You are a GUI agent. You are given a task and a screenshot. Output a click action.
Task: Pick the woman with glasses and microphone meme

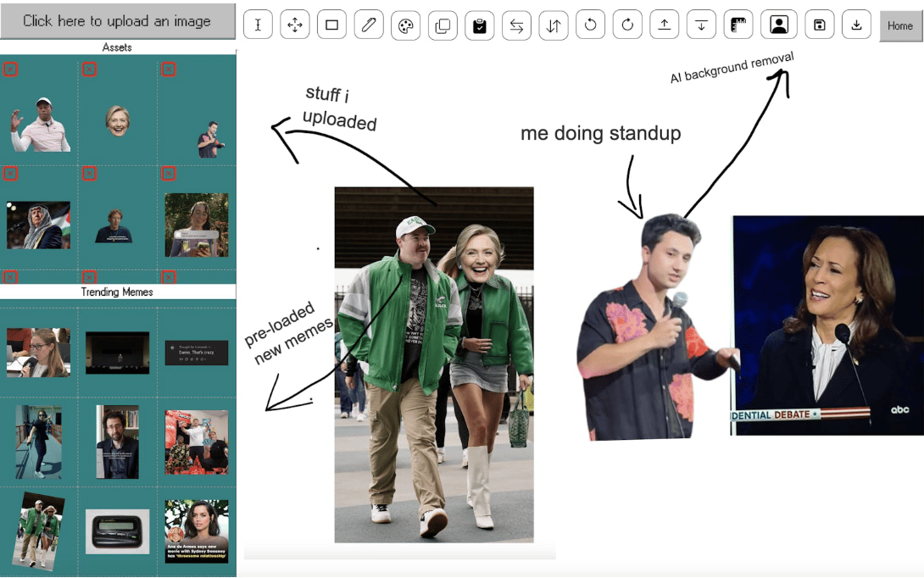point(38,353)
